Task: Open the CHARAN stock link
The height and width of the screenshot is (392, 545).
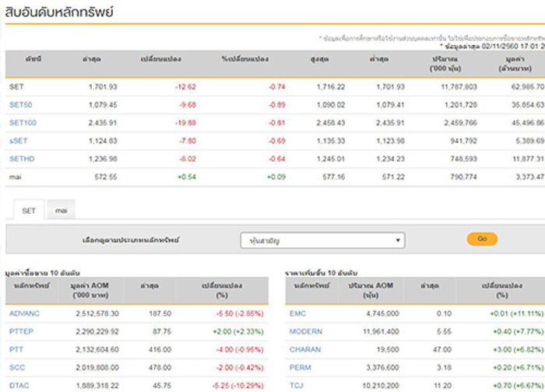Action: (305, 349)
